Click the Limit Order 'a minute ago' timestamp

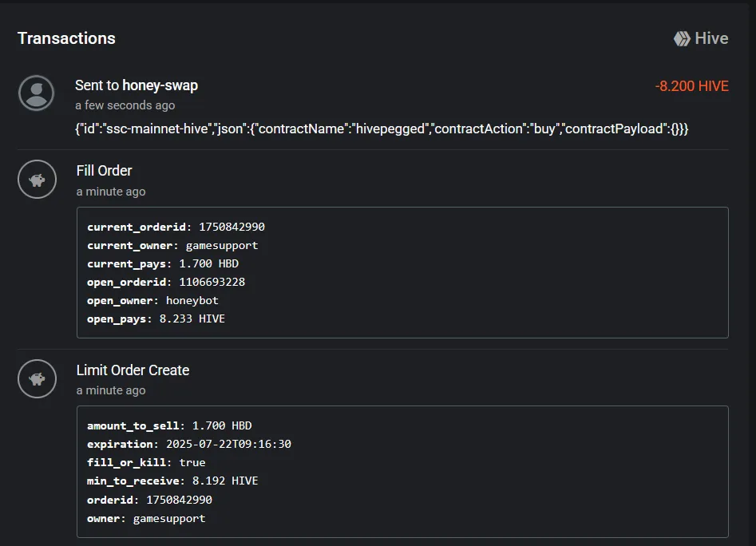[111, 390]
